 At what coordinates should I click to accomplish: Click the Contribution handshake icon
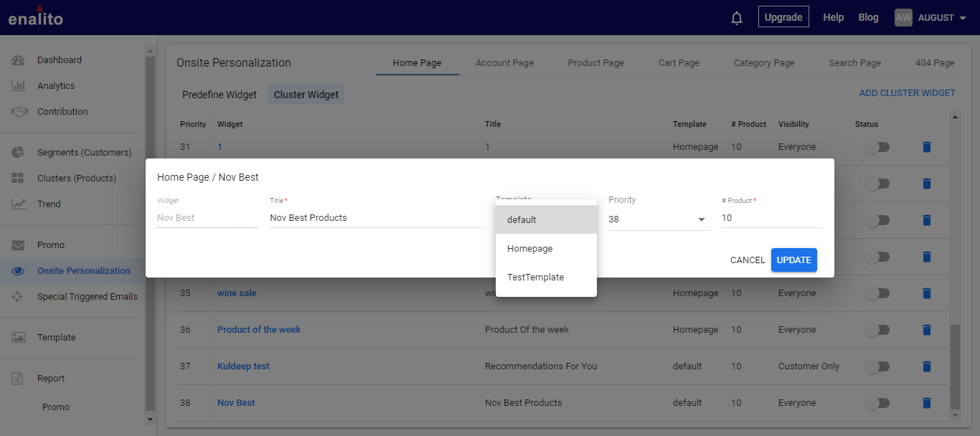tap(19, 112)
